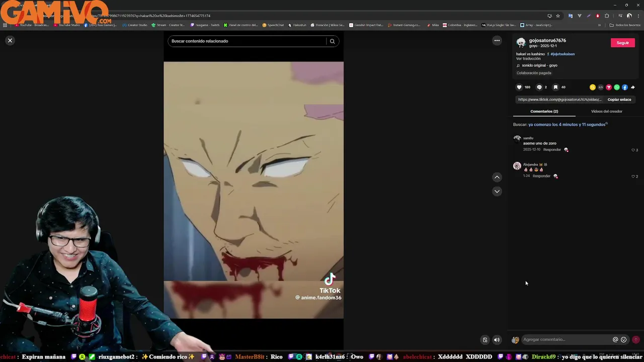Reply to Alejandra's comment
644x362 pixels.
541,176
